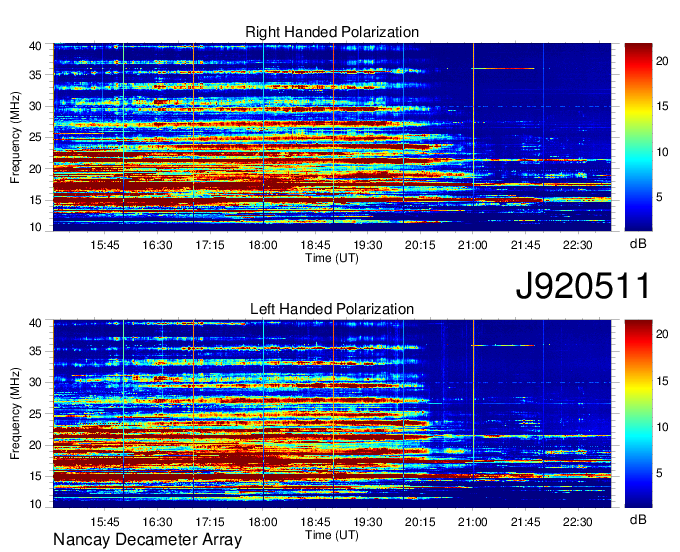Click the top plot's Frequency (MHz) axis label
The height and width of the screenshot is (552, 680).
15,137
